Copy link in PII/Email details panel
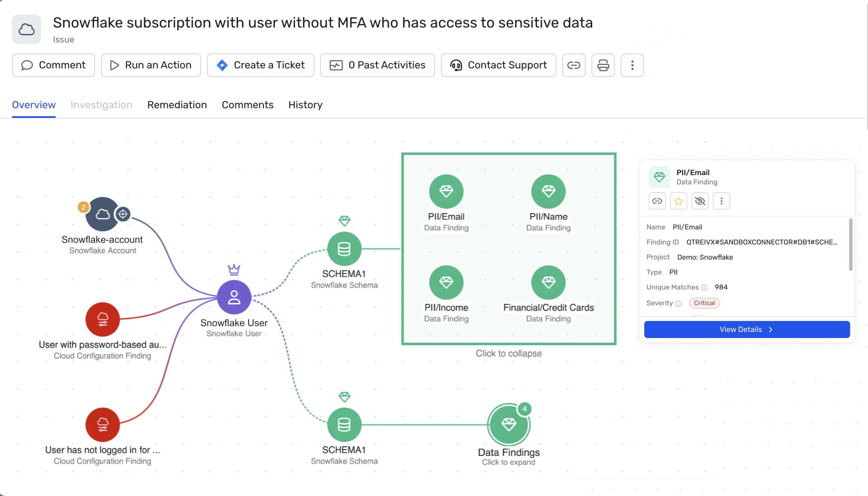 [x=657, y=201]
